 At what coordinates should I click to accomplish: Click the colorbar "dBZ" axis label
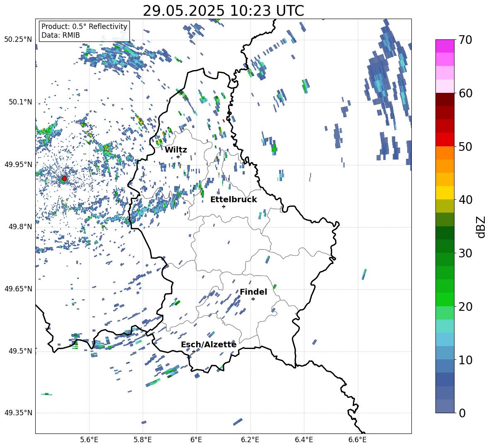481,227
